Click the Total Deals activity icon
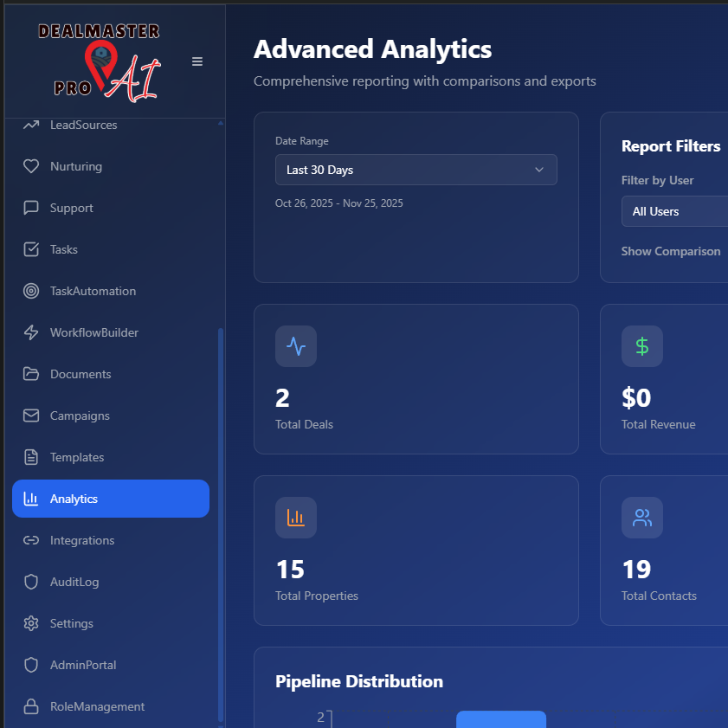 point(296,346)
